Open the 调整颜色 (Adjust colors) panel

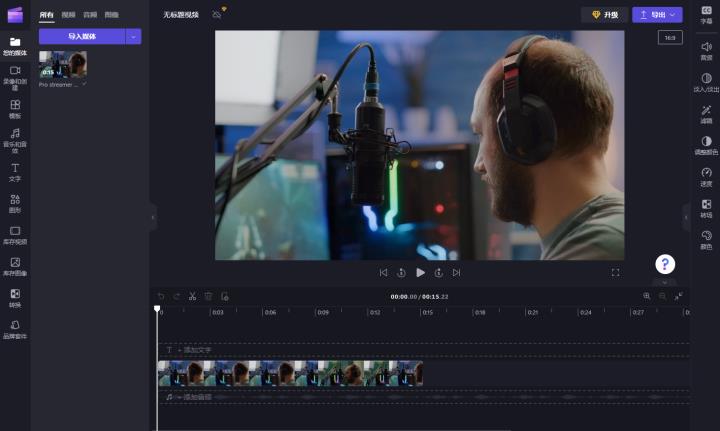[x=706, y=145]
